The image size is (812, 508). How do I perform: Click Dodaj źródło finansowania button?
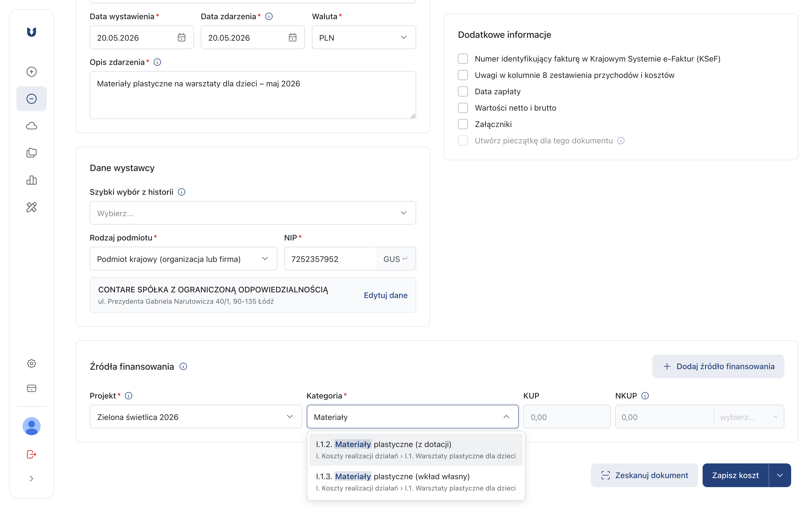pyautogui.click(x=718, y=366)
